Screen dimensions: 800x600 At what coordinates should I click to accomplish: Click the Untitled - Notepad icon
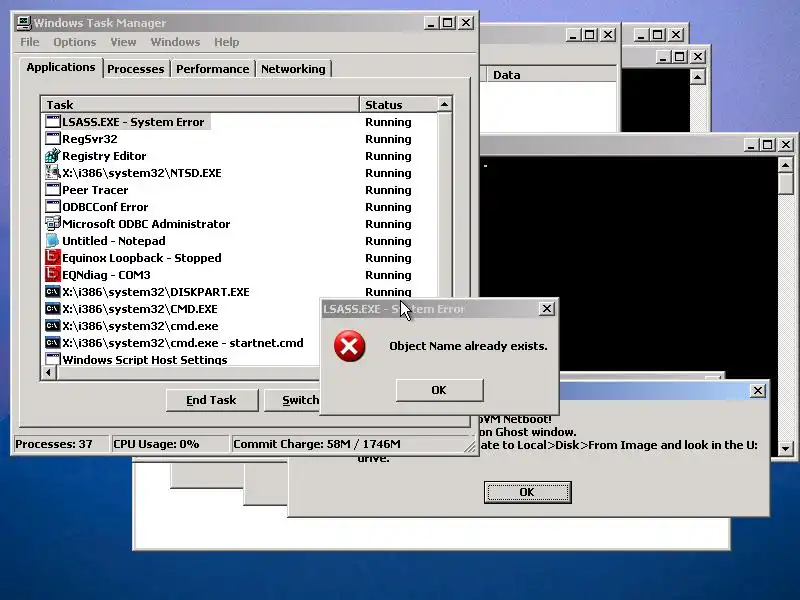(53, 240)
